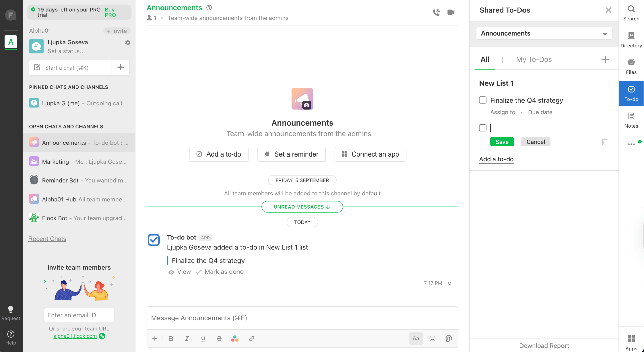The image size is (644, 352).
Task: Click the globe icon next to Announcements title
Action: pos(209,8)
